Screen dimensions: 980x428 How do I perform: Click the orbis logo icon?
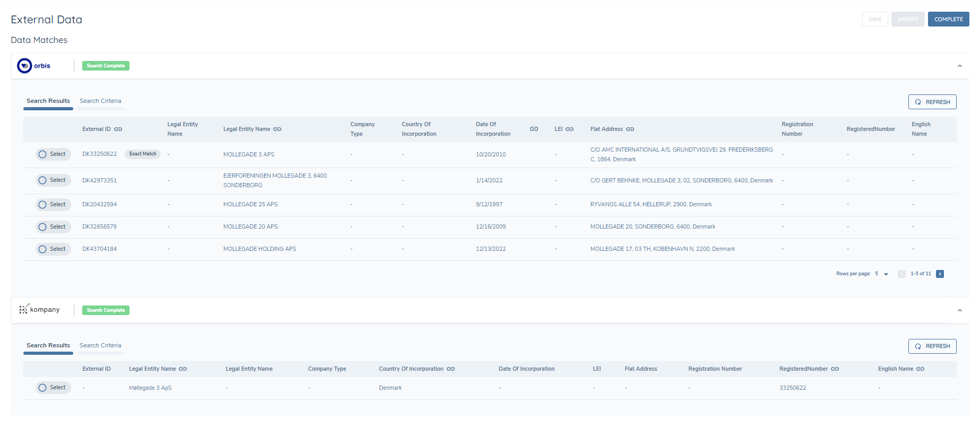point(24,66)
